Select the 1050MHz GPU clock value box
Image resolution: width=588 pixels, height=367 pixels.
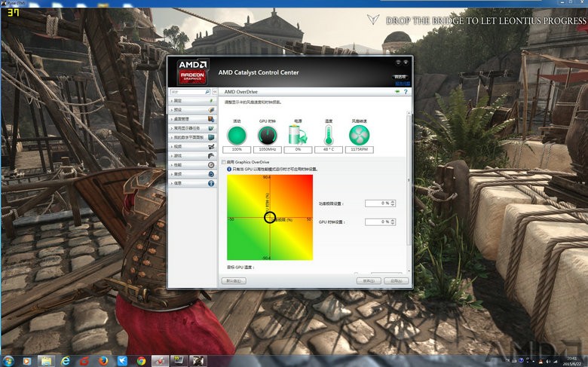click(x=268, y=149)
